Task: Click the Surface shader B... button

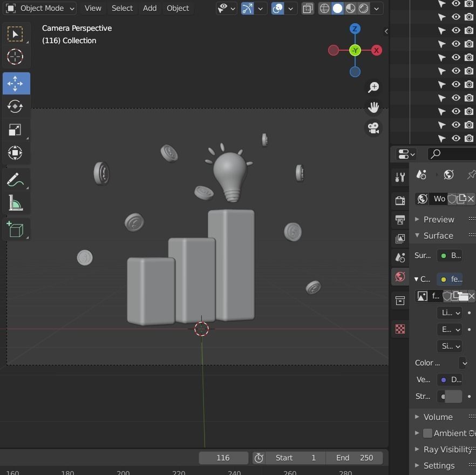Action: point(450,255)
